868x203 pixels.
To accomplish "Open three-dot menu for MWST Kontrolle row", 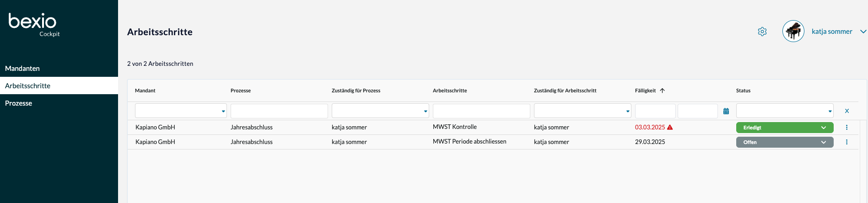I will [846, 128].
